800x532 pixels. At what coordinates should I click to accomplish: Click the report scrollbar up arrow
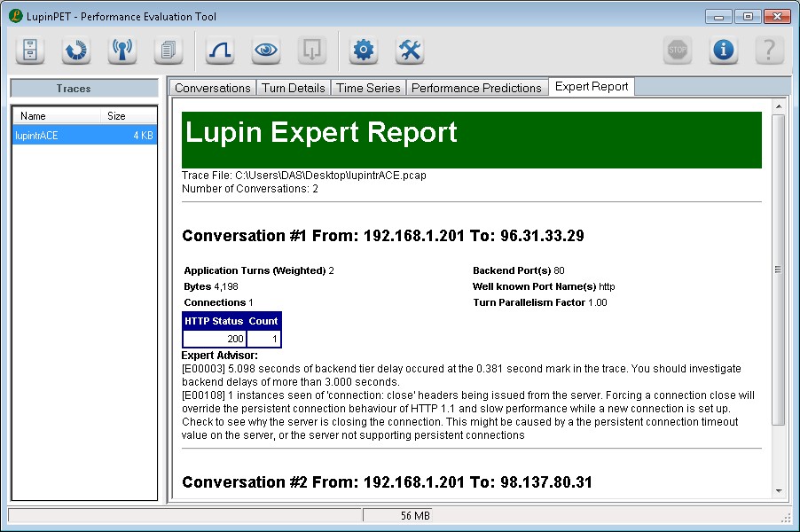click(x=779, y=106)
